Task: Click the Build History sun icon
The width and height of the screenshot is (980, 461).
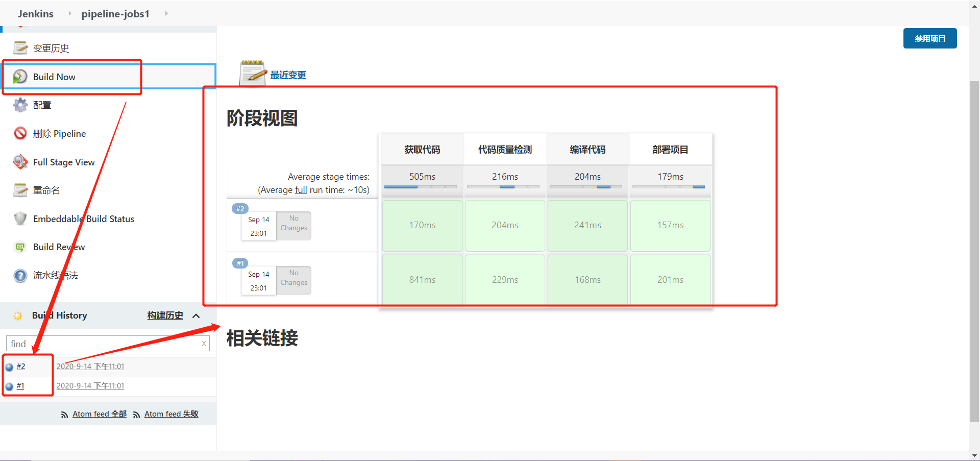Action: [18, 316]
